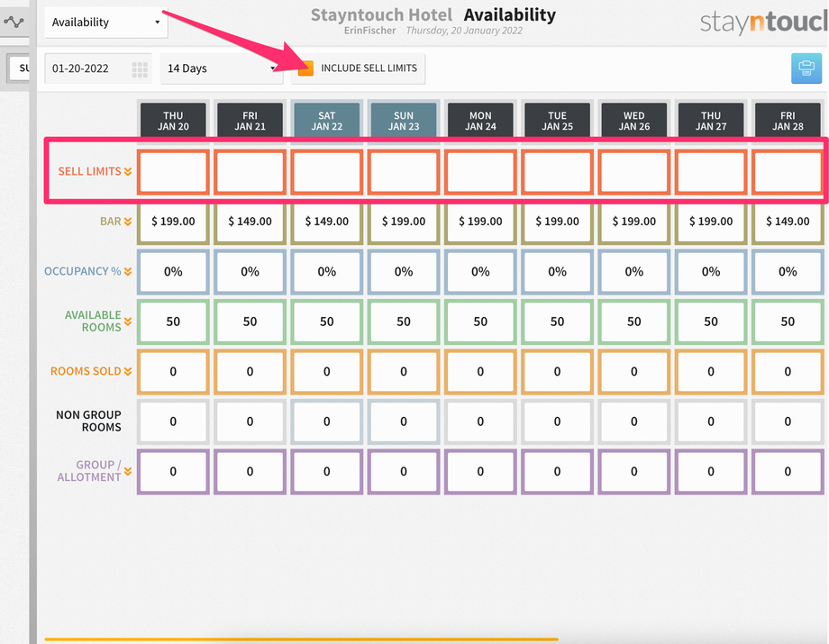Expand the Available Rooms row chevron
Image resolution: width=829 pixels, height=644 pixels.
128,322
